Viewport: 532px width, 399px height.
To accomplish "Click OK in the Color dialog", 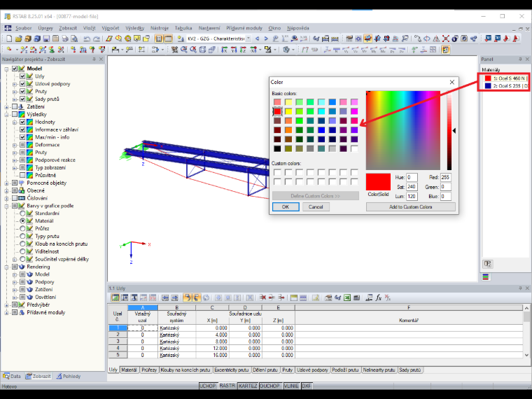I will (x=286, y=206).
